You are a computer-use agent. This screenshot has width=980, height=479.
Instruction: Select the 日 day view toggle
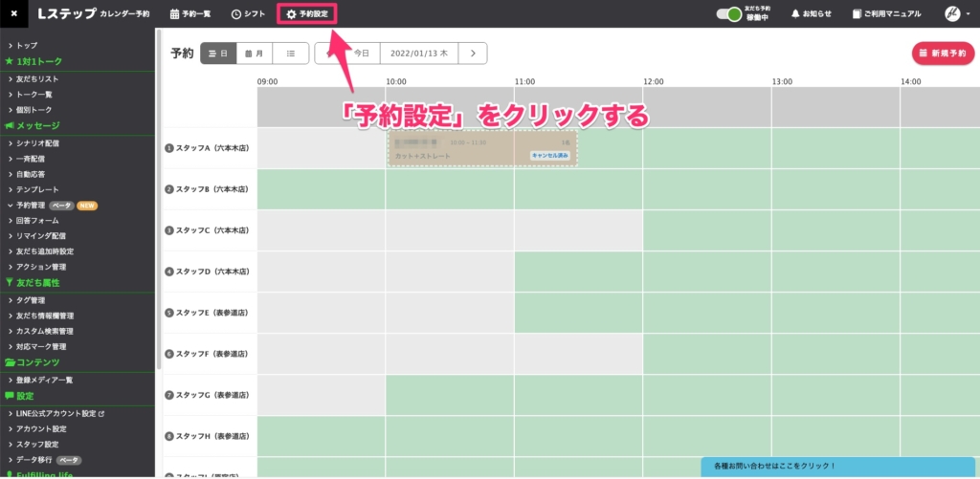[218, 54]
